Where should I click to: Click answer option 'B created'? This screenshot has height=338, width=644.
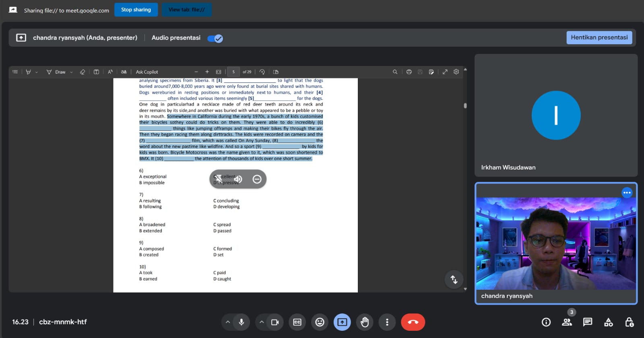pos(149,255)
